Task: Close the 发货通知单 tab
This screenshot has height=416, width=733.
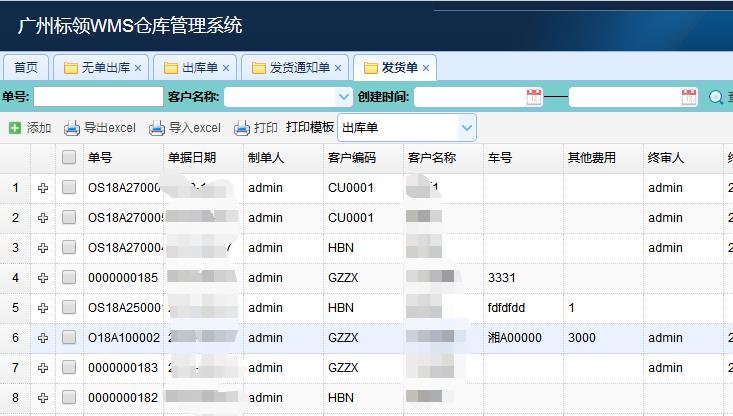Action: coord(338,68)
